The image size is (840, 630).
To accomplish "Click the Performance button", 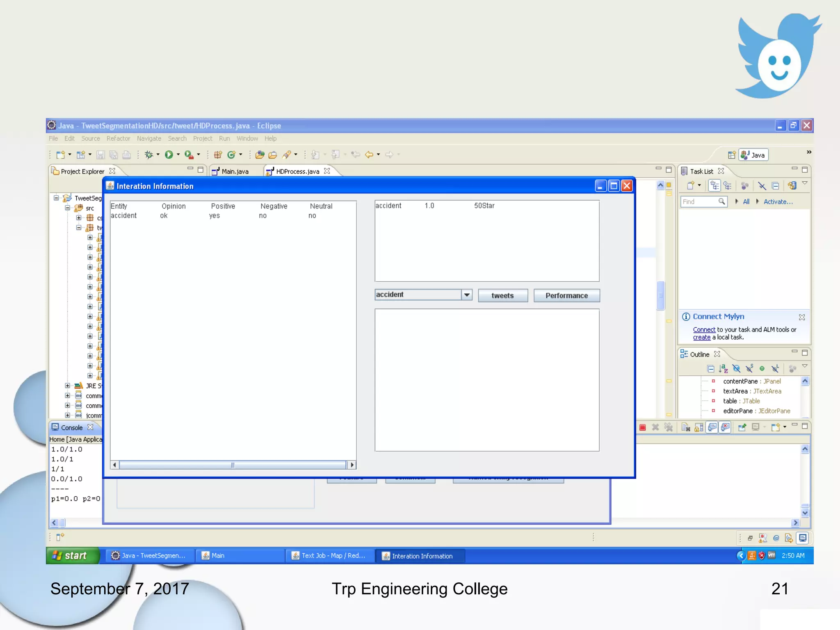I will click(x=566, y=296).
